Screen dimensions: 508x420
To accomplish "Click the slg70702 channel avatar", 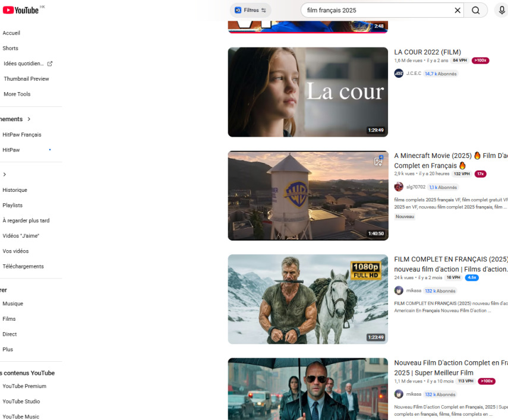I will [399, 187].
